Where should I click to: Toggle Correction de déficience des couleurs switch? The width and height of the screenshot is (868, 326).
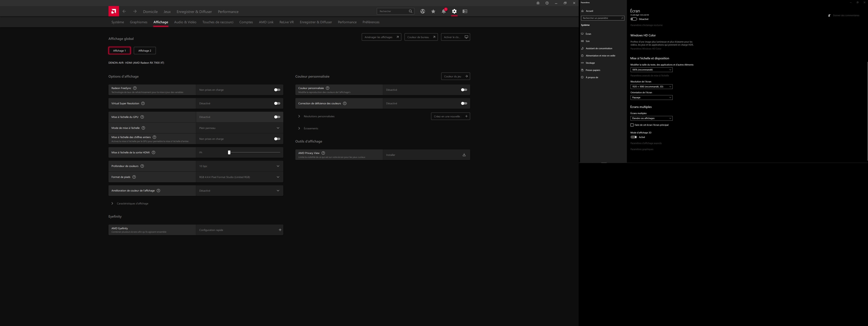(464, 103)
